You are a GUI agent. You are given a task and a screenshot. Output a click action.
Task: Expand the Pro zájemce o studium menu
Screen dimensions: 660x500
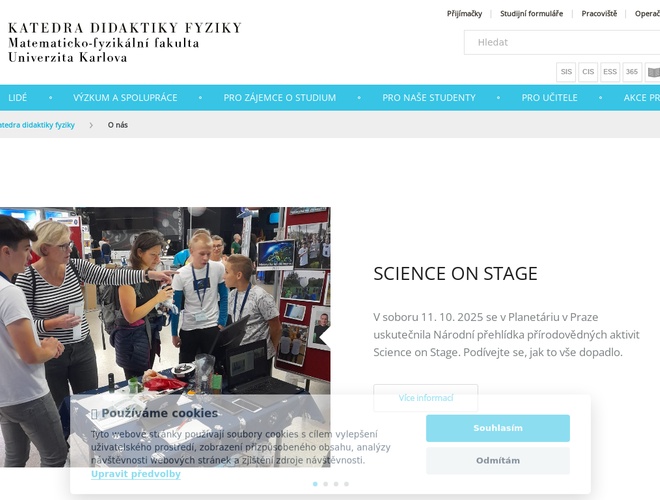[x=279, y=98]
